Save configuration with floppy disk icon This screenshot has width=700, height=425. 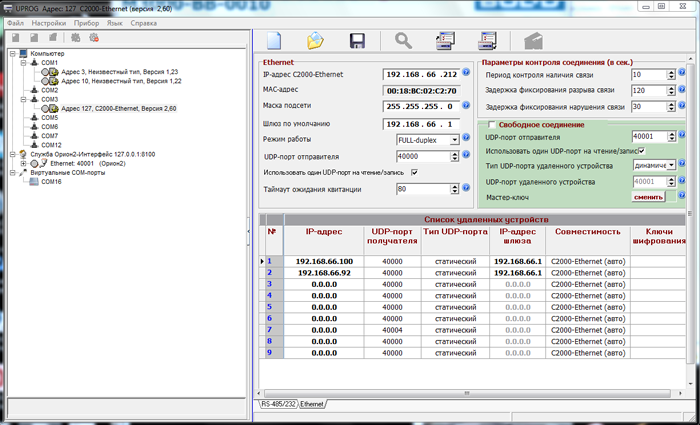coord(356,41)
